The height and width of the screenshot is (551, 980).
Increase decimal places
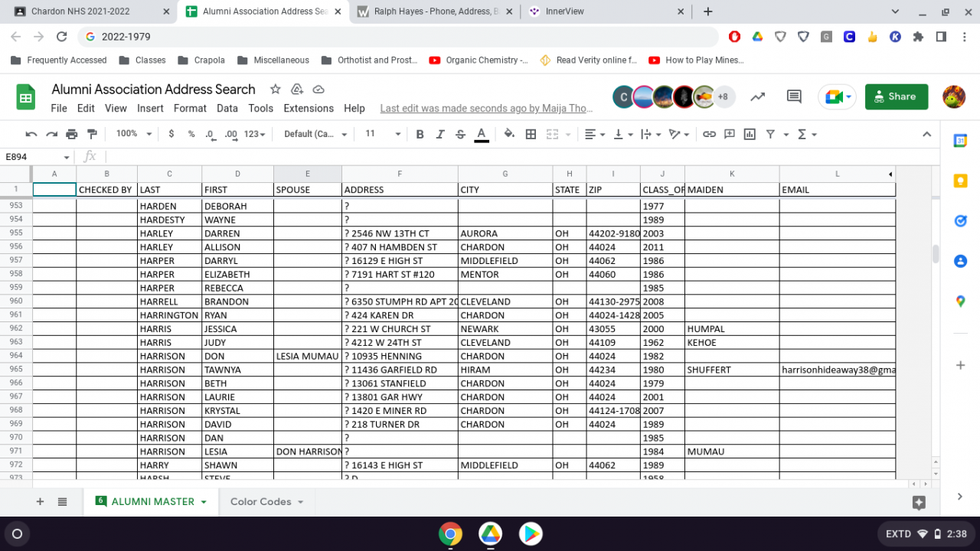pyautogui.click(x=231, y=134)
